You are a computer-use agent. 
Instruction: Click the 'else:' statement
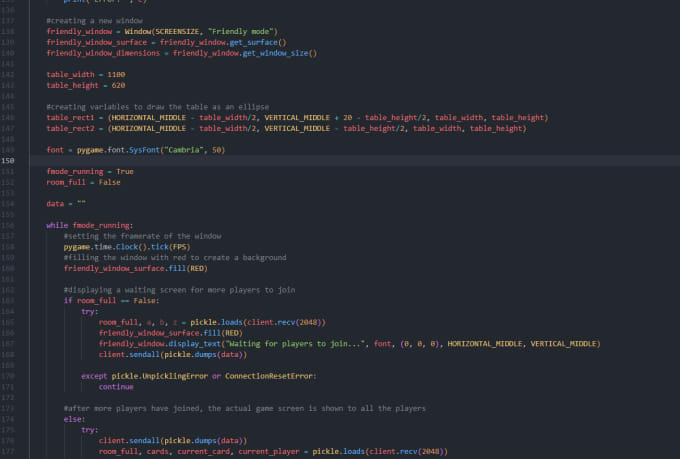point(74,420)
